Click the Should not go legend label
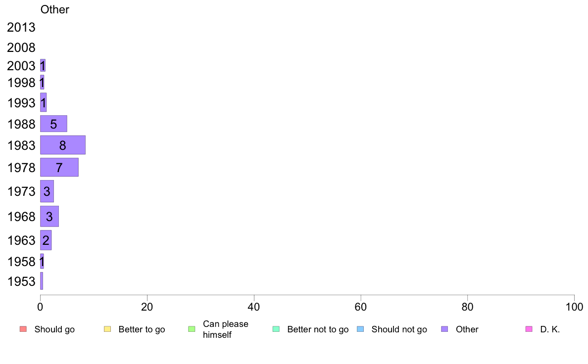This screenshot has width=588, height=364. point(399,329)
